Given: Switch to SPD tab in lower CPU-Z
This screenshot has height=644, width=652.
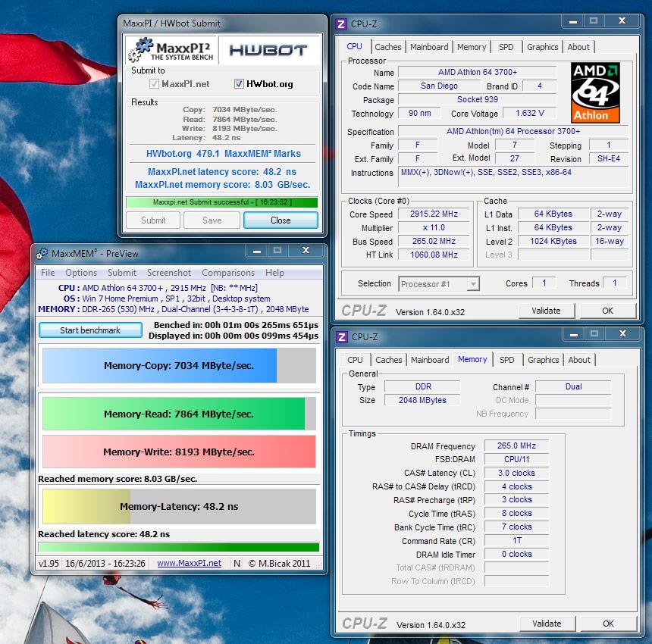Looking at the screenshot, I should (x=507, y=360).
